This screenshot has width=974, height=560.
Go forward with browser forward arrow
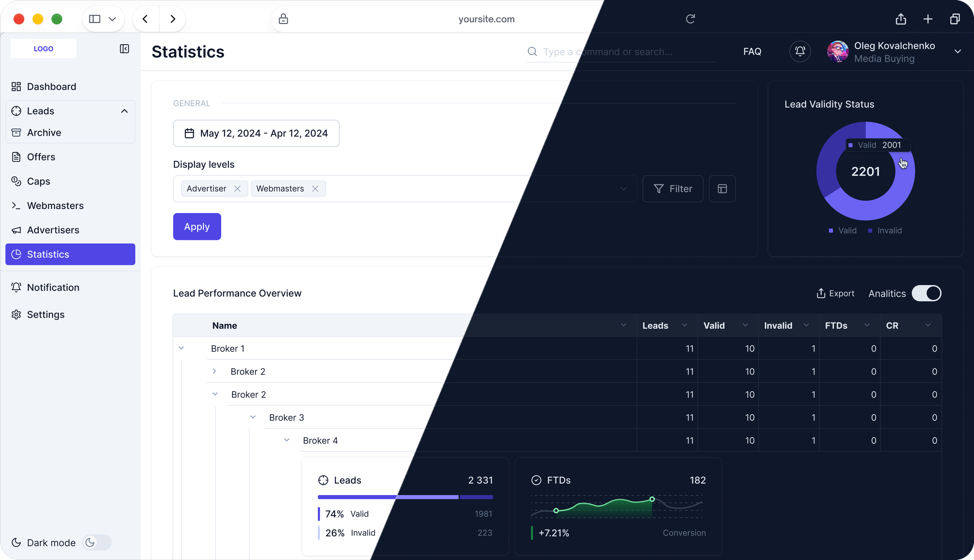[173, 19]
